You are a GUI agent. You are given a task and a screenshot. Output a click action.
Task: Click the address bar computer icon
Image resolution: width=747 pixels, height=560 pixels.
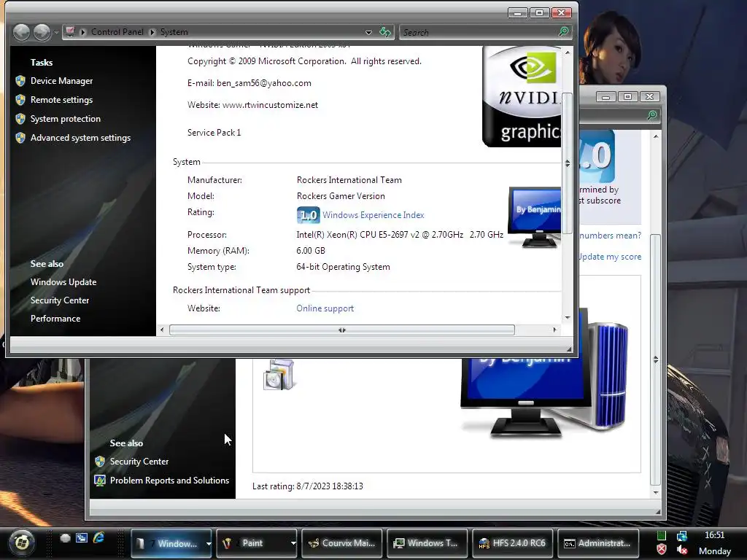(71, 32)
